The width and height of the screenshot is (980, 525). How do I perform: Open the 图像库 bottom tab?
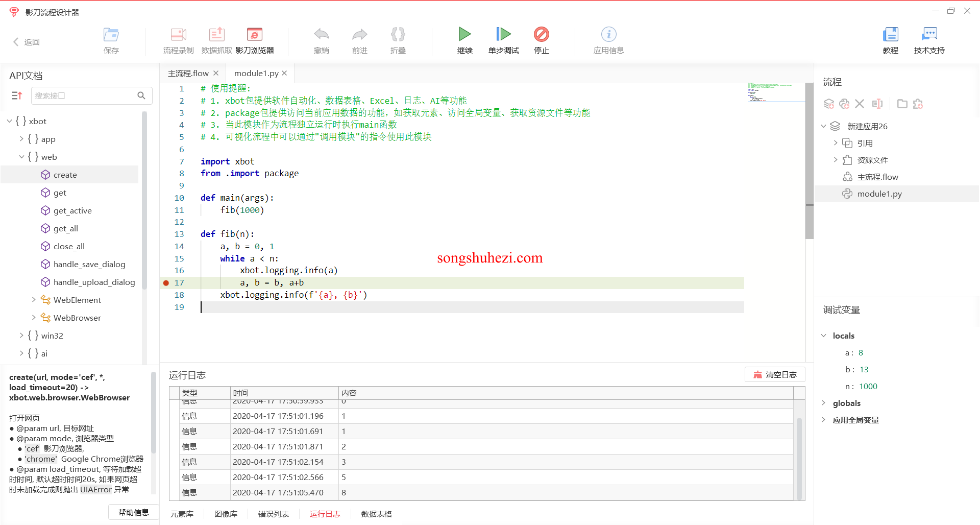tap(226, 514)
